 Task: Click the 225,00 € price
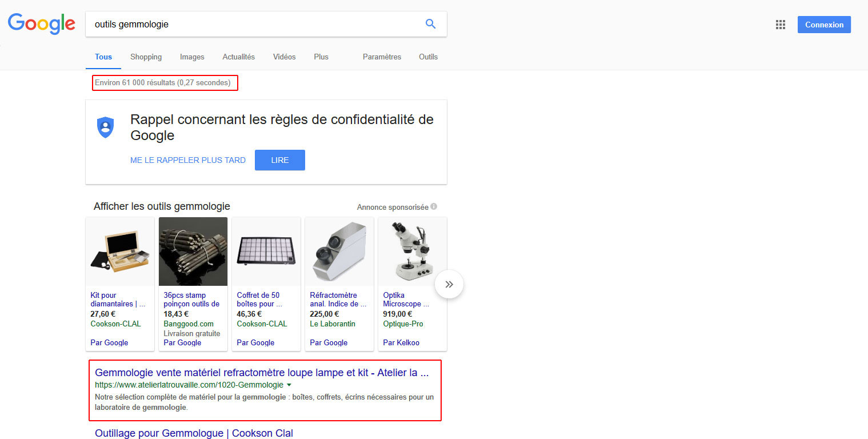pos(325,314)
